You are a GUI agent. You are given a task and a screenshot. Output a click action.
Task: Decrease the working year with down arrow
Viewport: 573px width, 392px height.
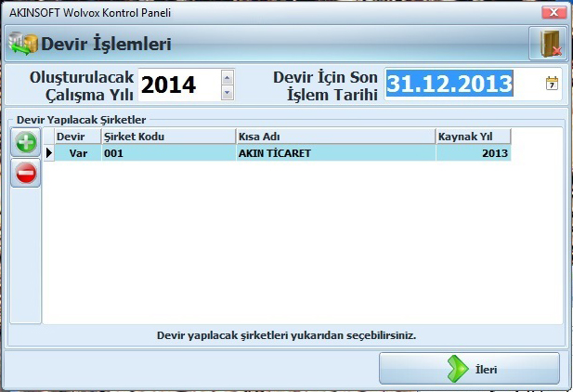pyautogui.click(x=227, y=93)
